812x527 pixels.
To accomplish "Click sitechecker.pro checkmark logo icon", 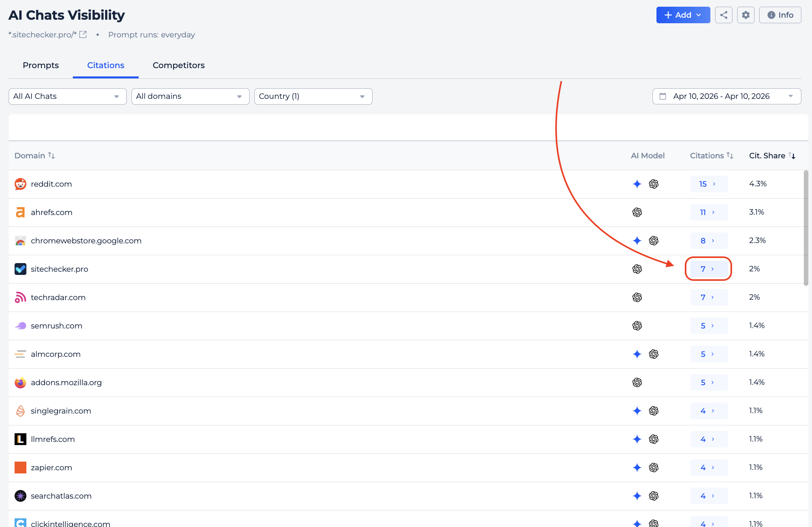I will coord(20,269).
